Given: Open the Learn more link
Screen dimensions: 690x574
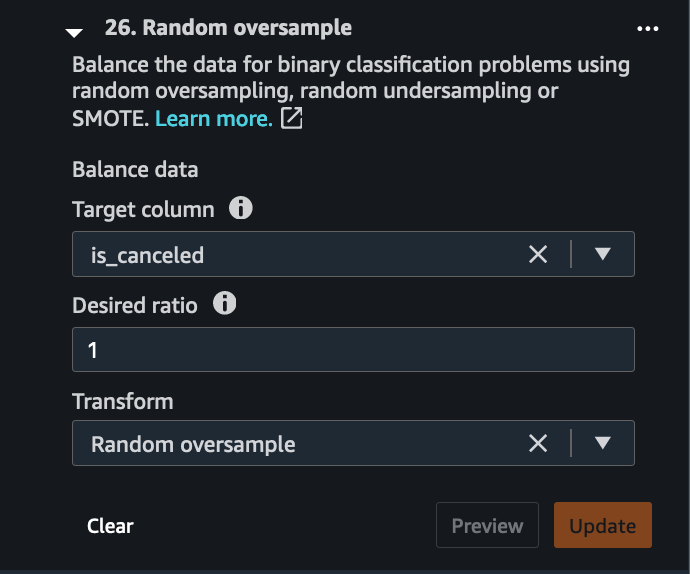Looking at the screenshot, I should (x=214, y=118).
